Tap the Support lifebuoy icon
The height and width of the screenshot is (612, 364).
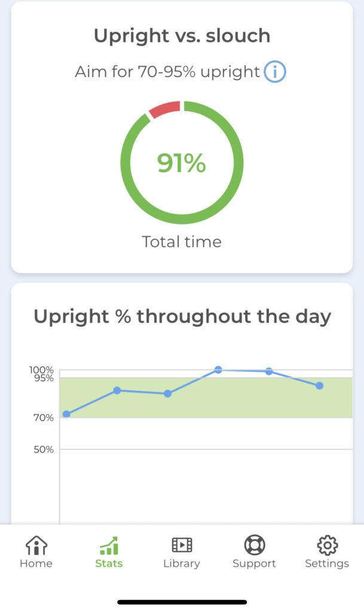point(255,545)
